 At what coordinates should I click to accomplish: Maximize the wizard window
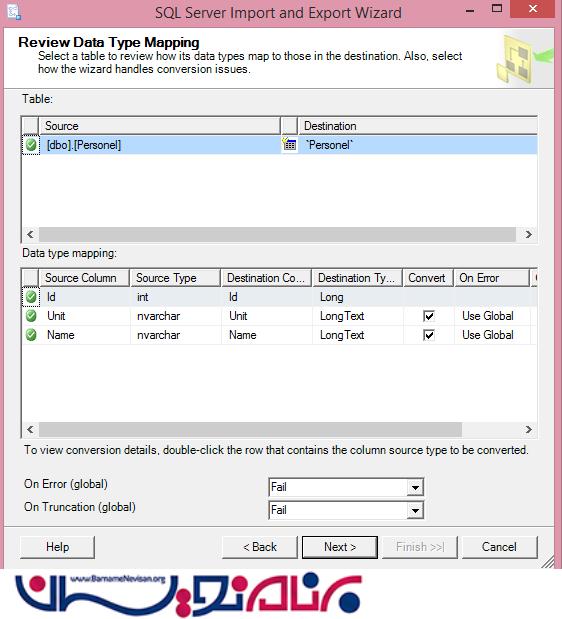click(497, 9)
